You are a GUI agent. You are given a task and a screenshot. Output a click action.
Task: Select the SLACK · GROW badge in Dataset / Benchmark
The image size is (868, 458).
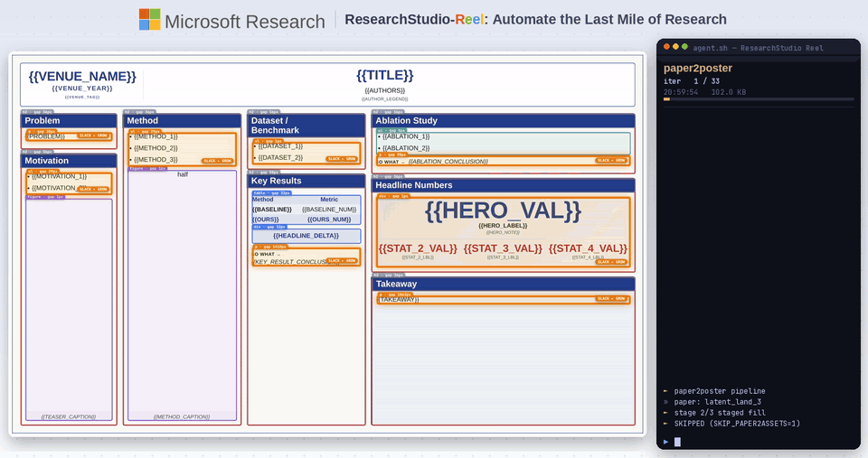(342, 159)
